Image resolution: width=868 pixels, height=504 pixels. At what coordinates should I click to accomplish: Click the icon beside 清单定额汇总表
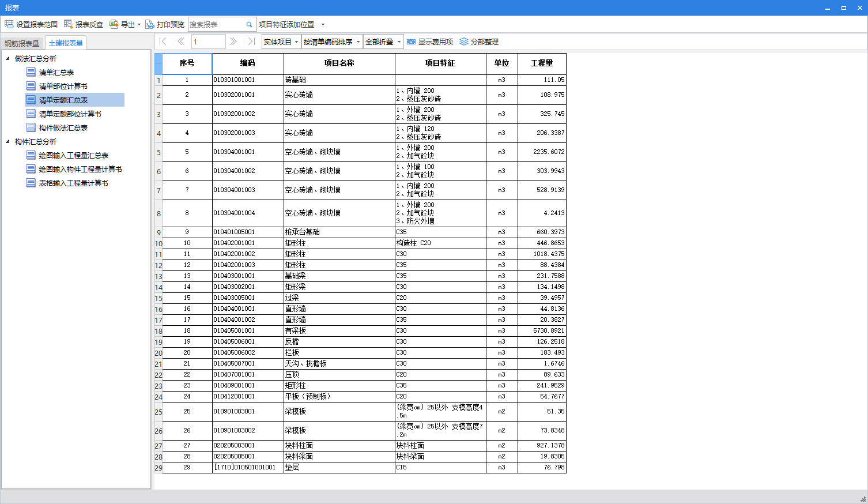[x=31, y=100]
